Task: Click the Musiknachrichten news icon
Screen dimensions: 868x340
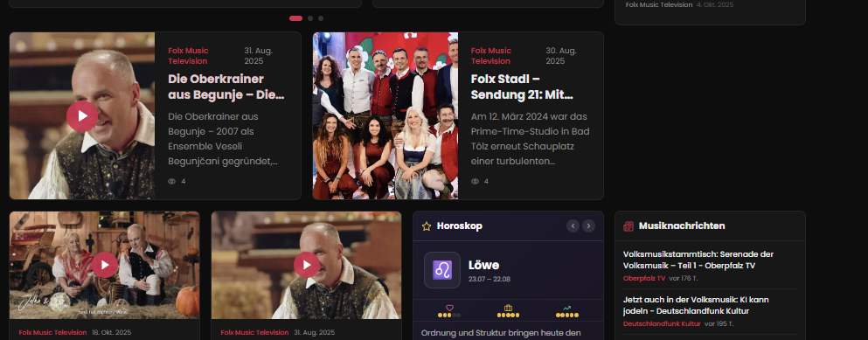Action: click(x=628, y=226)
